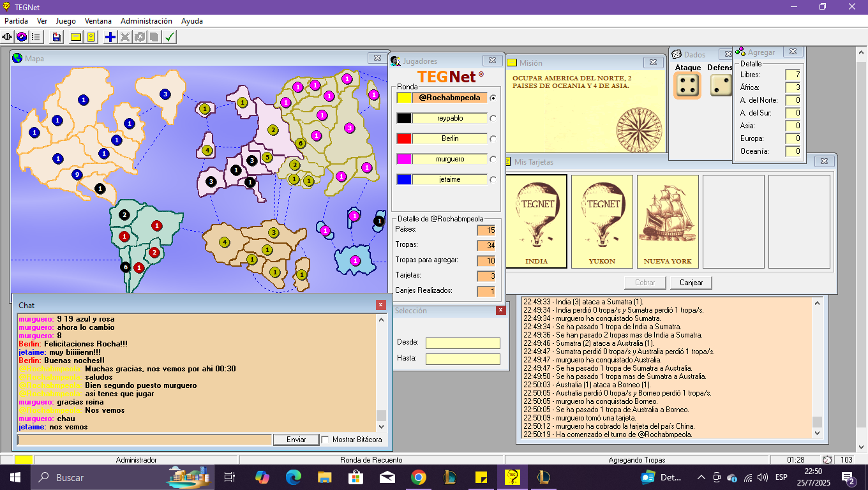The image size is (868, 490).
Task: Select the NUEVA YORK ship card
Action: [x=668, y=221]
